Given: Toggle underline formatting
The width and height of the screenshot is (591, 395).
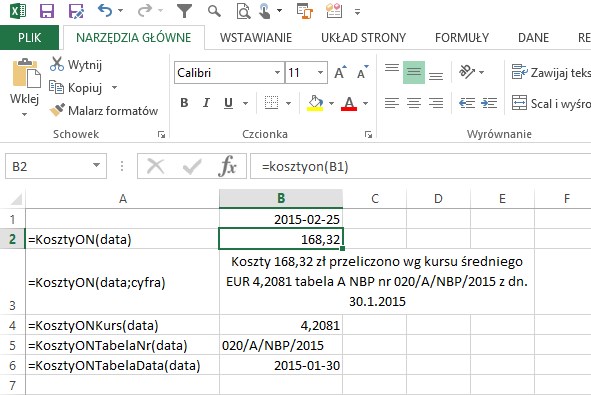Looking at the screenshot, I should point(228,103).
